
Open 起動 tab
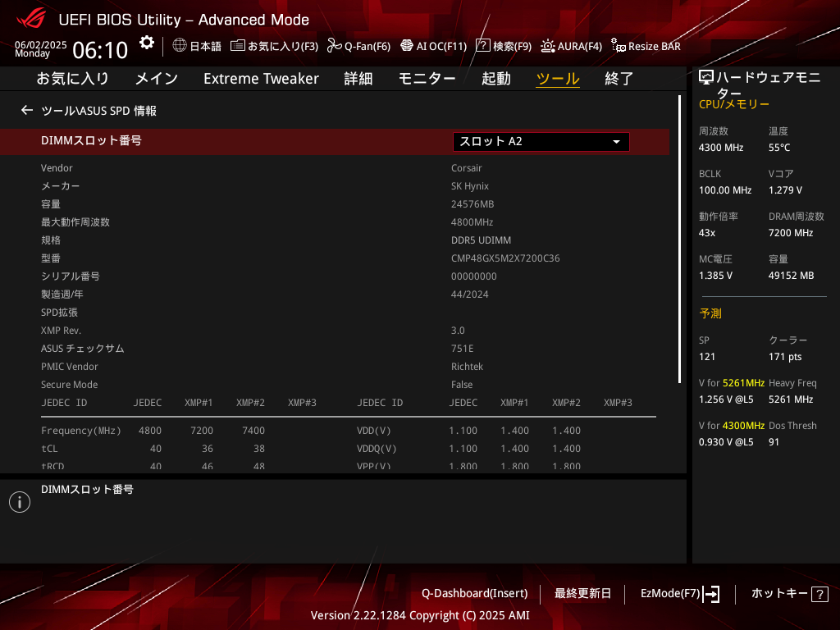(x=496, y=79)
